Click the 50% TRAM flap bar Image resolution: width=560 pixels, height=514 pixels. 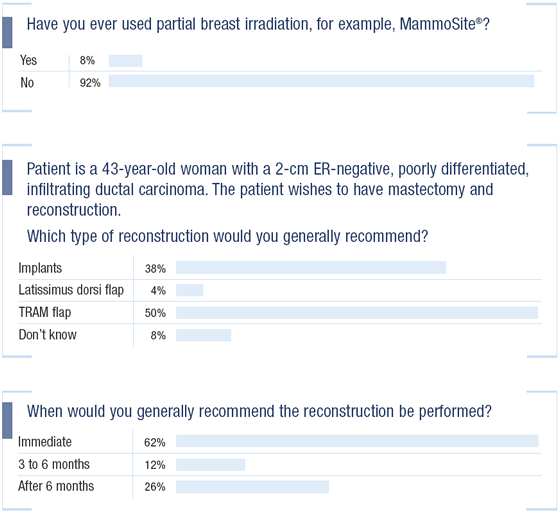click(357, 313)
